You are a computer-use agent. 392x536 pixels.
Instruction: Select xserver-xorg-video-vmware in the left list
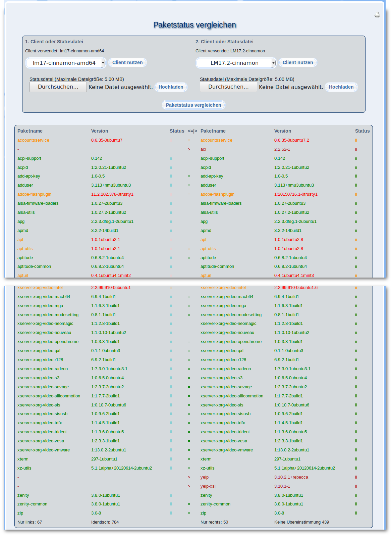(x=44, y=450)
